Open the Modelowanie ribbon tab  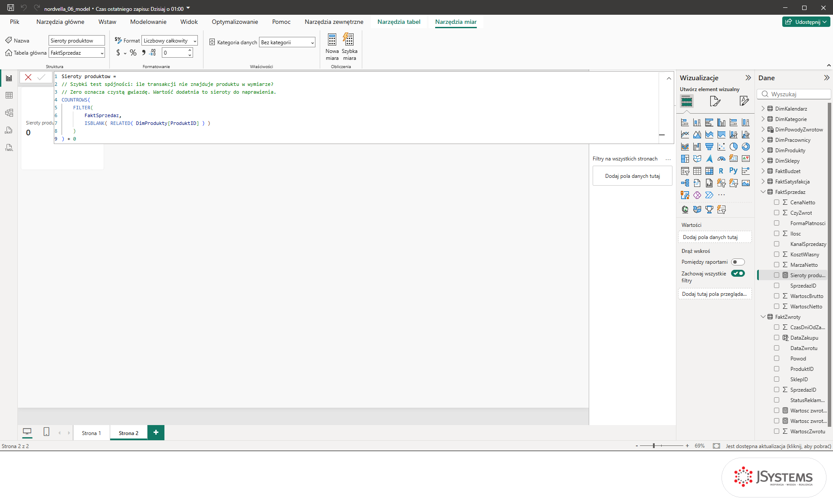[148, 22]
